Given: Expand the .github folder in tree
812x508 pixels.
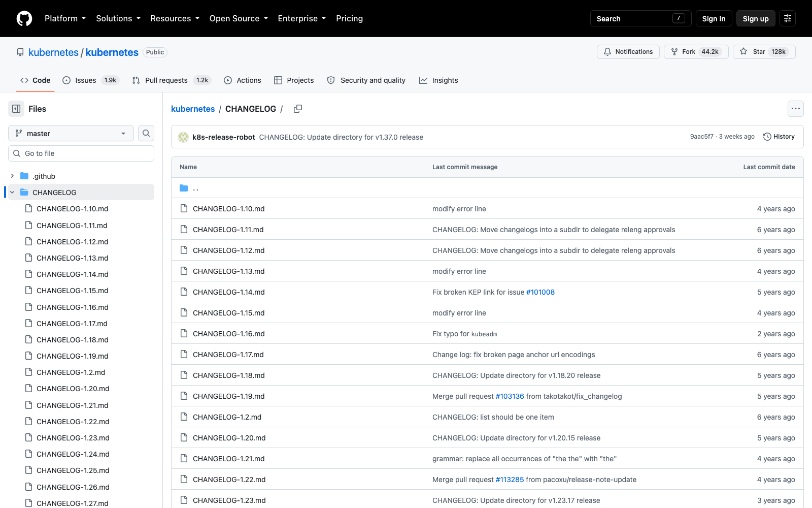Looking at the screenshot, I should pyautogui.click(x=12, y=176).
